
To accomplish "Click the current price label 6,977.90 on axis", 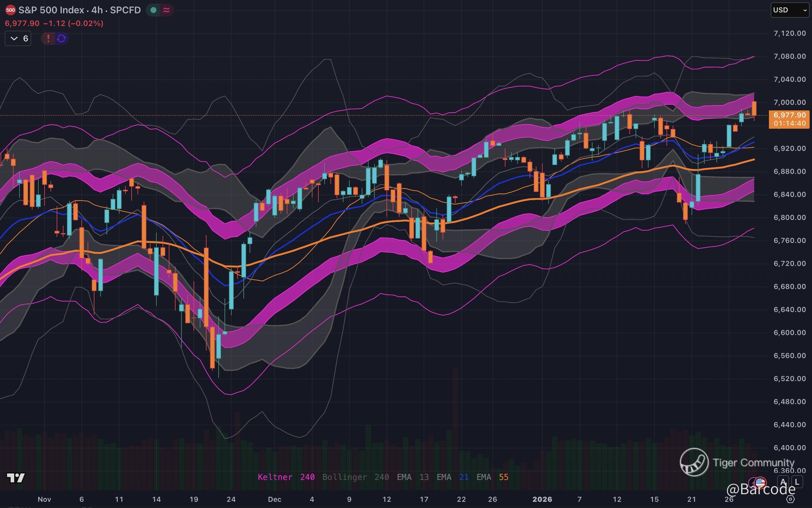I will [789, 115].
